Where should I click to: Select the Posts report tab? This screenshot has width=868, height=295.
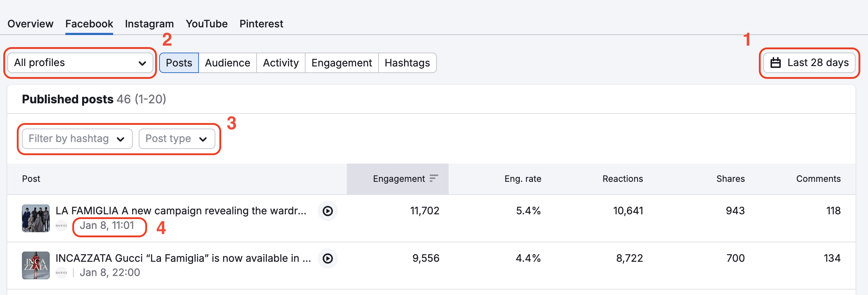click(x=179, y=63)
